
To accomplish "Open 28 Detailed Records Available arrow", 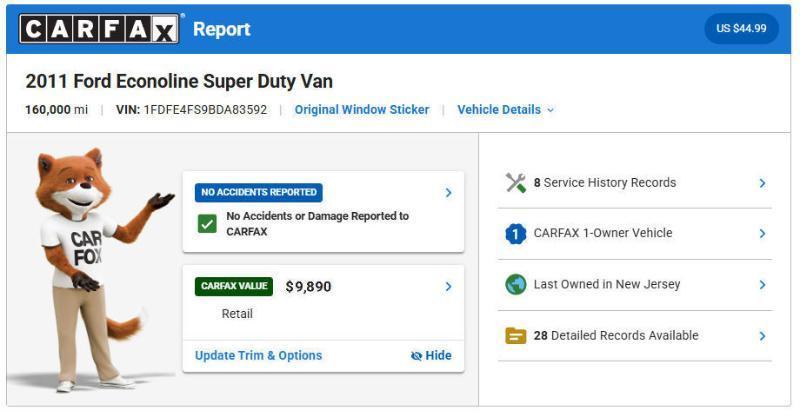I will [x=762, y=336].
